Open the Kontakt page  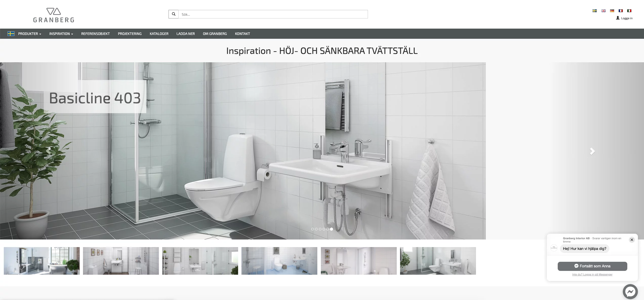(x=242, y=34)
